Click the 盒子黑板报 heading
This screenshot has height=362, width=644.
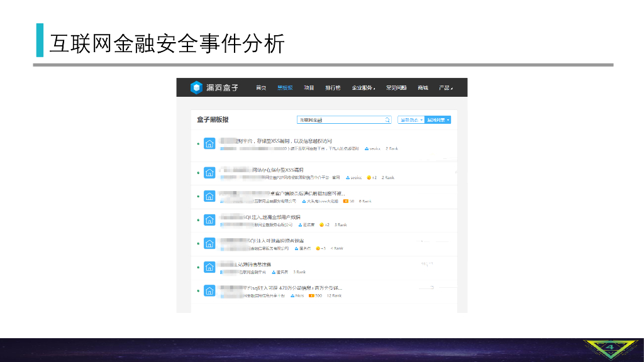[213, 120]
